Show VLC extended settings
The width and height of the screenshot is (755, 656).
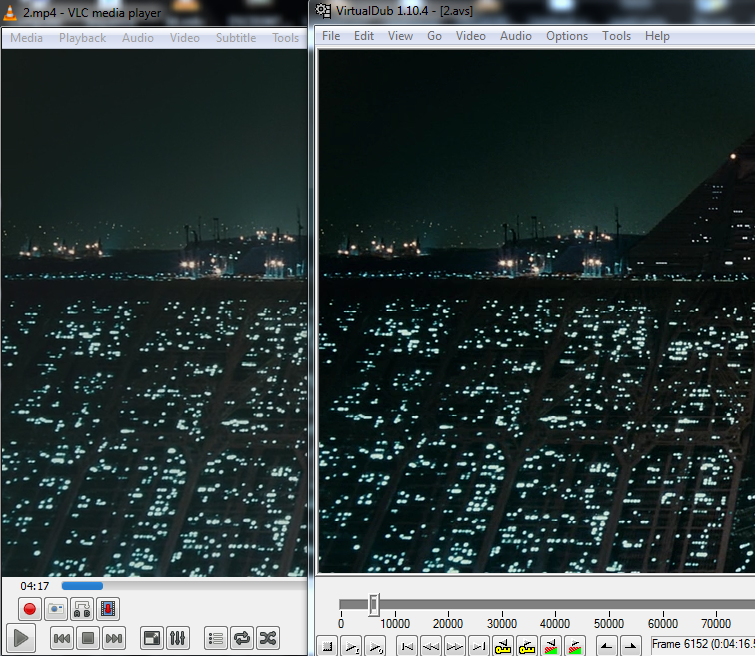178,638
